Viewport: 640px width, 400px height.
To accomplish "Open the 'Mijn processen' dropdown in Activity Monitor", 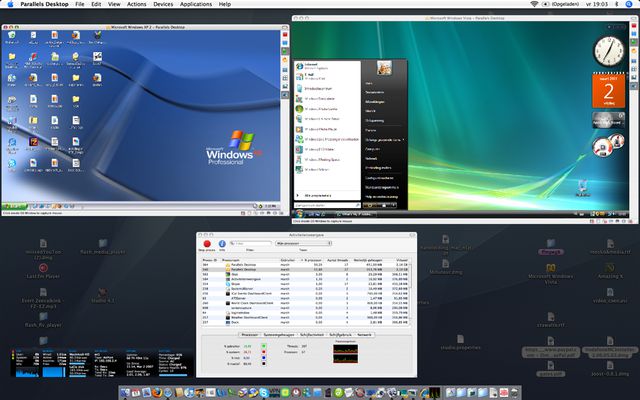I will coord(304,243).
